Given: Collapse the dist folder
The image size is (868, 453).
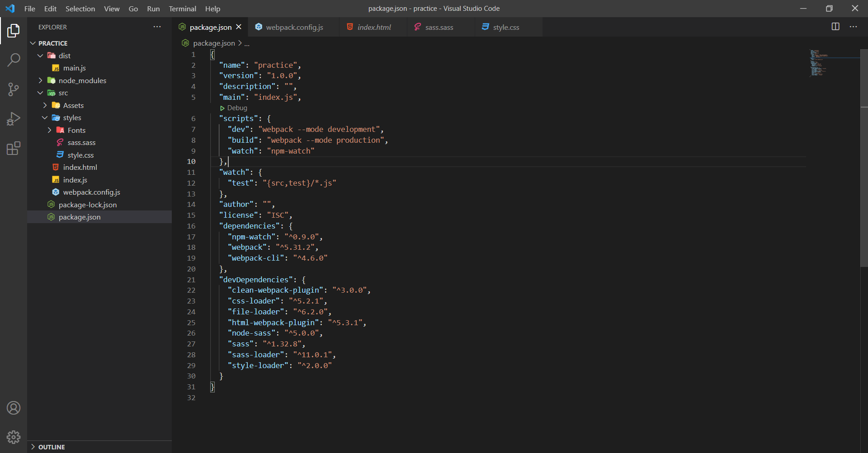Looking at the screenshot, I should (x=40, y=56).
